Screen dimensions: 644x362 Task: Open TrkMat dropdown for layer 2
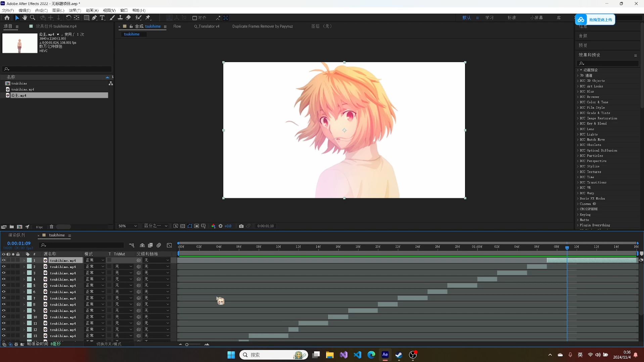pyautogui.click(x=123, y=267)
